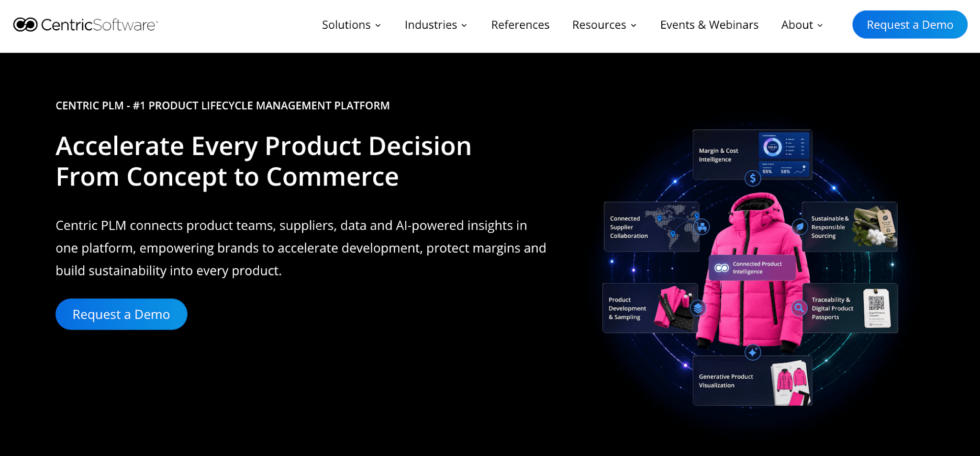The height and width of the screenshot is (456, 980).
Task: Click the Centric icon in Connected Product Intelligence badge
Action: 722,268
